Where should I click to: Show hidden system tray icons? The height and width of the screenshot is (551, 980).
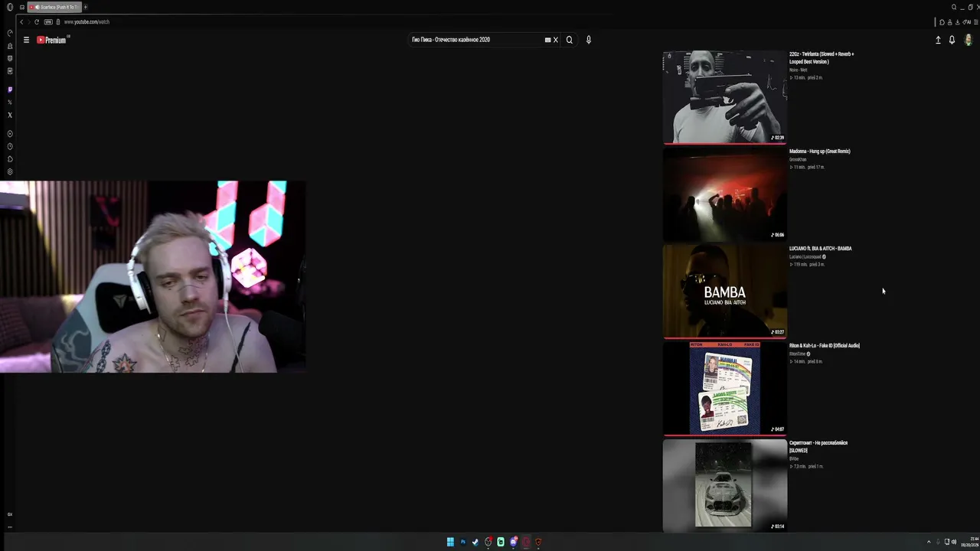point(929,542)
